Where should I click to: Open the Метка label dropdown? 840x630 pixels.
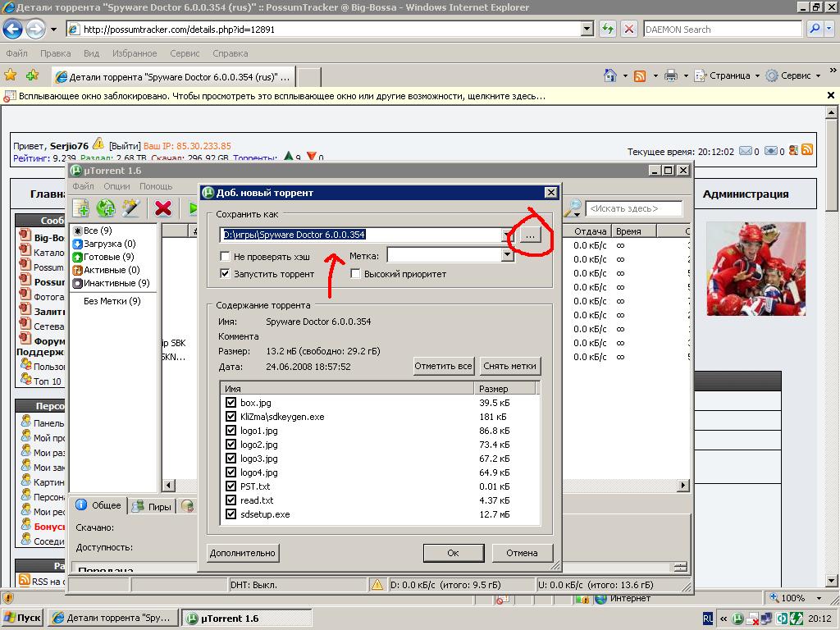[x=507, y=256]
